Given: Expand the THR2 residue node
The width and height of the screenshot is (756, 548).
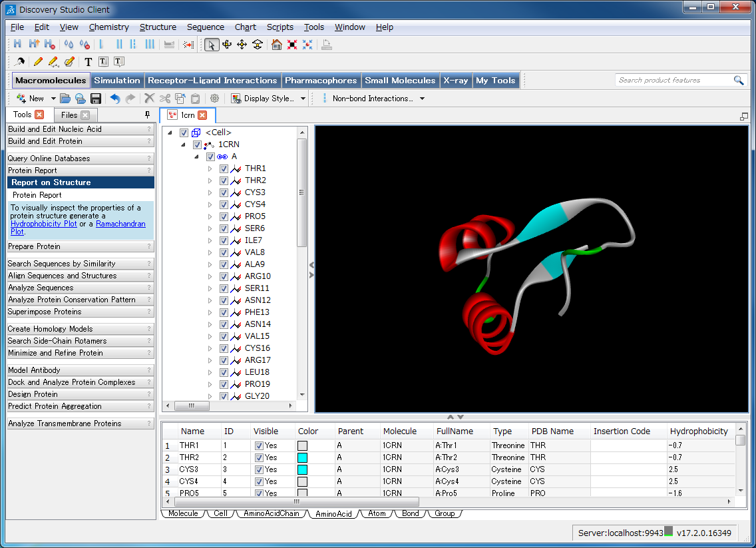Looking at the screenshot, I should click(210, 180).
